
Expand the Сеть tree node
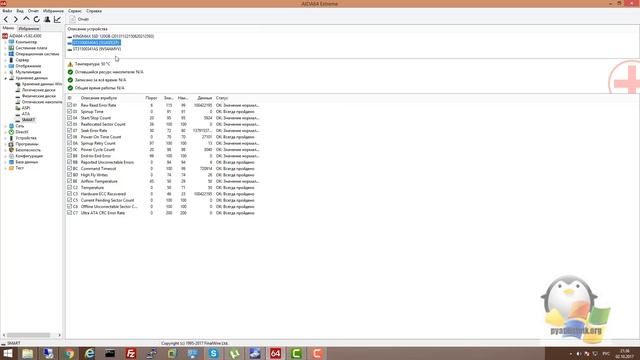5,126
